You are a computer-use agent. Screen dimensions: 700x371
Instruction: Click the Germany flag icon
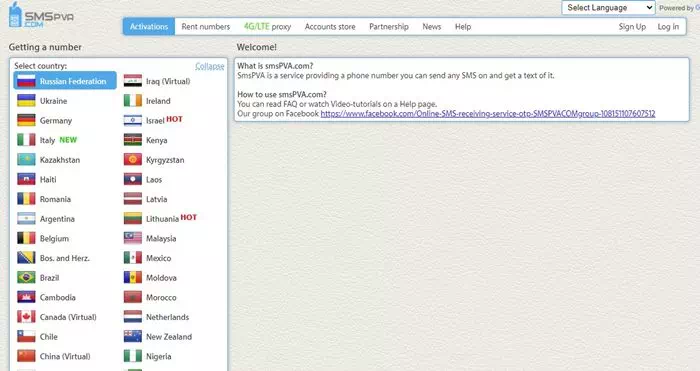[x=26, y=121]
